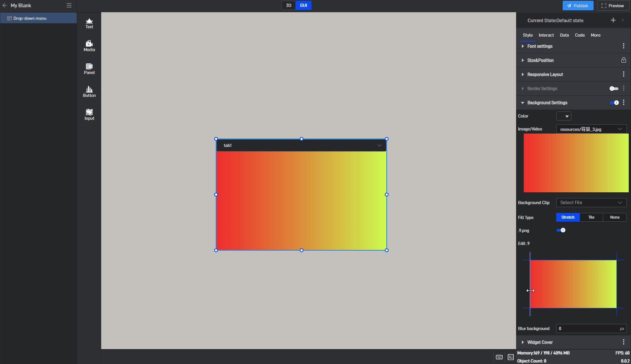Open the Media widget category
Image resolution: width=631 pixels, height=364 pixels.
coord(89,46)
